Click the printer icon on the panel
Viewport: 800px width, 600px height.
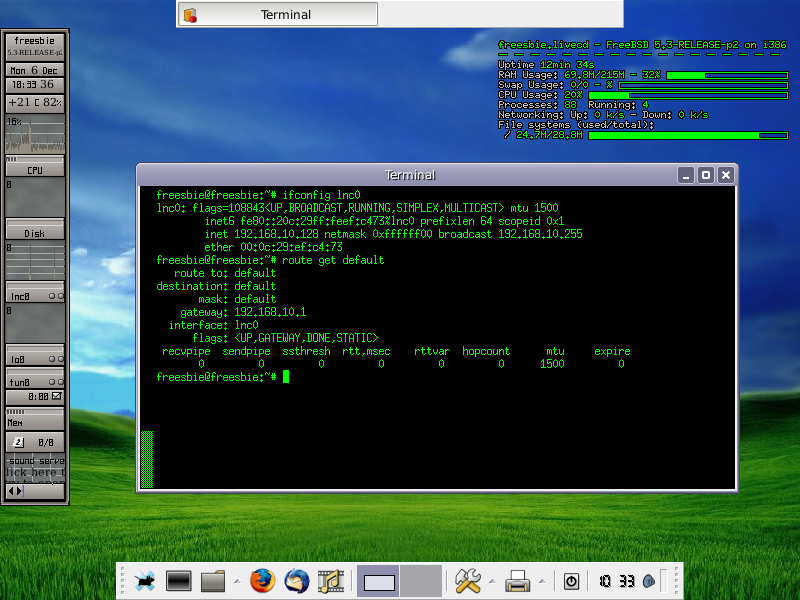tap(517, 581)
